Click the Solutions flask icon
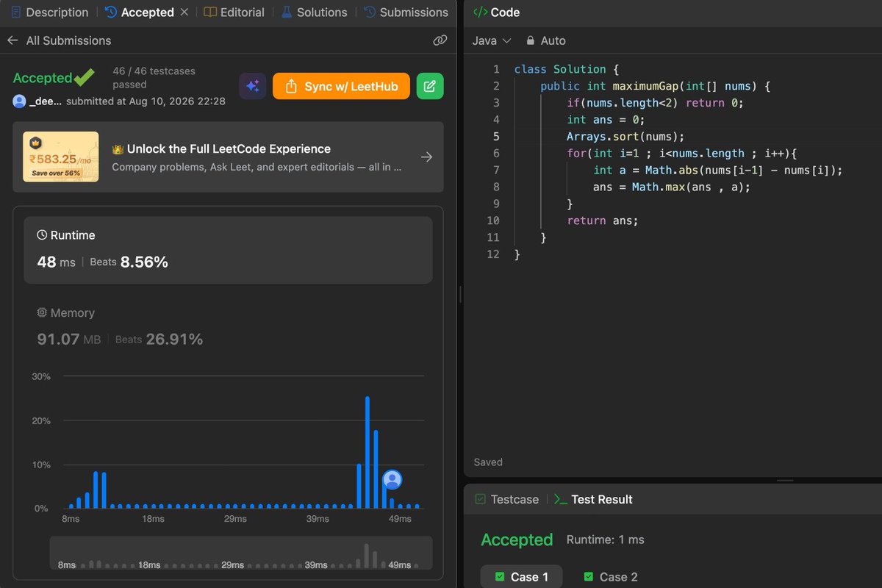882x588 pixels. pos(286,12)
